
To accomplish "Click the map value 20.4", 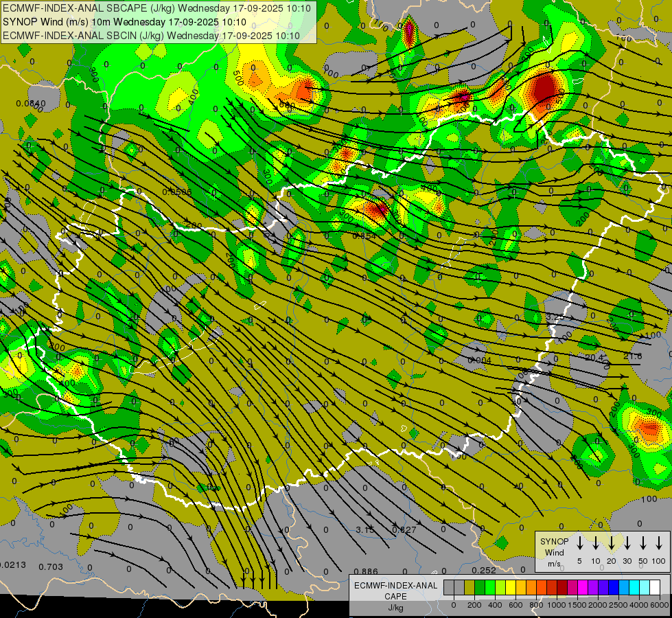I will pyautogui.click(x=594, y=357).
